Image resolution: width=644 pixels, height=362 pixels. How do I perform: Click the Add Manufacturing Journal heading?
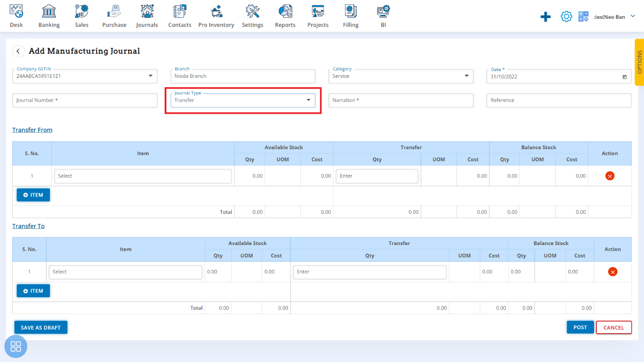click(x=85, y=51)
